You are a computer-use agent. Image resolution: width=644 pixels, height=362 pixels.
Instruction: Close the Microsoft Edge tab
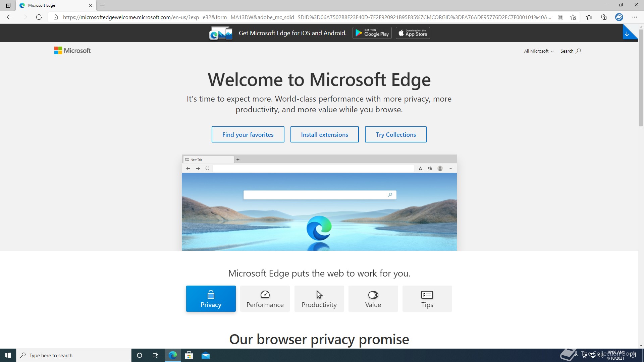point(91,5)
